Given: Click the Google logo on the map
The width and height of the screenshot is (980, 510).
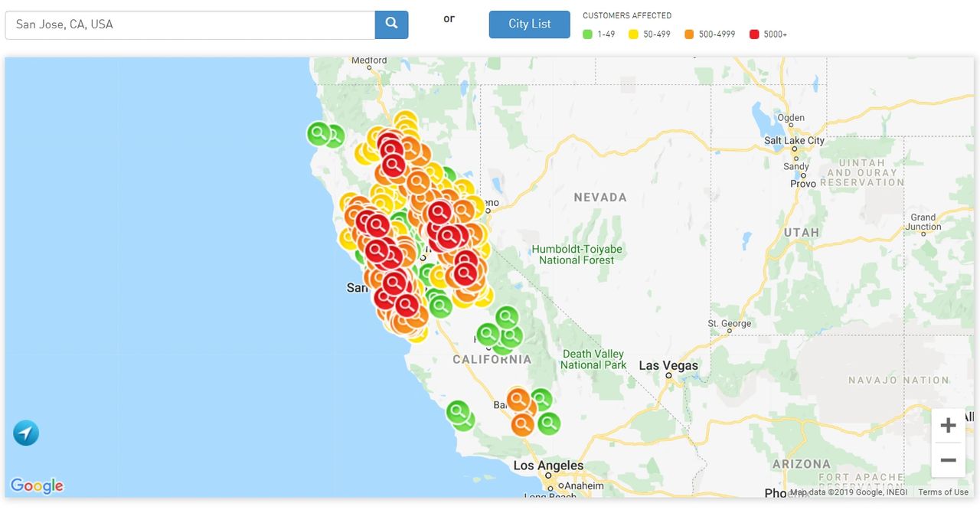Looking at the screenshot, I should point(37,485).
